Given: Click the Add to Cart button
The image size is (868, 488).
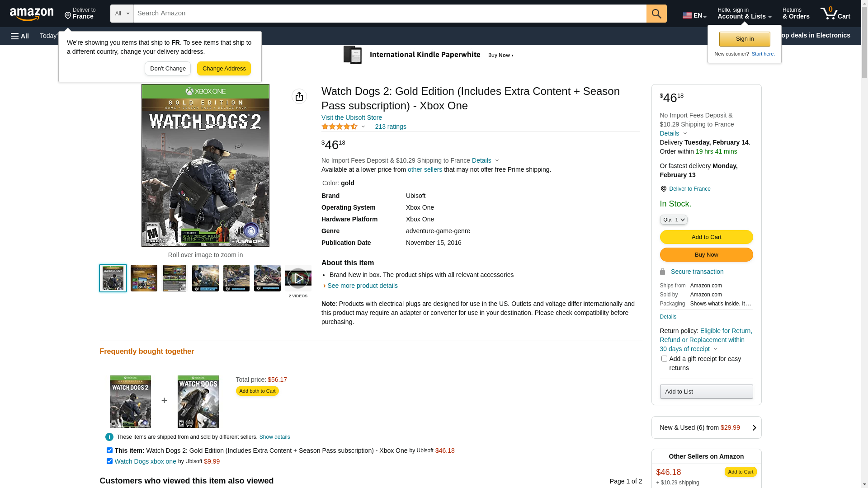Looking at the screenshot, I should pos(706,237).
